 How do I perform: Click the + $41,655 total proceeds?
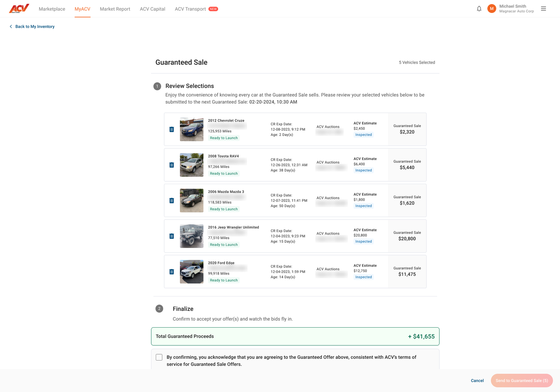coord(421,336)
